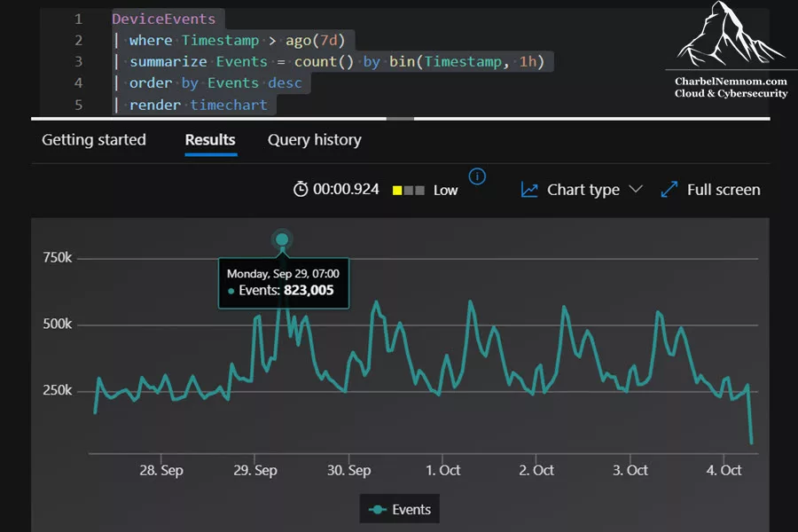The width and height of the screenshot is (798, 532).
Task: Expand chart to Full screen
Action: [x=710, y=190]
